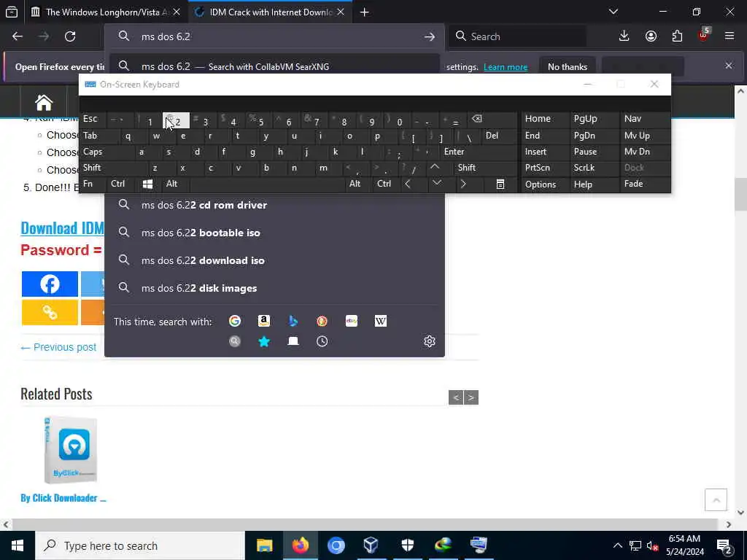Open File Explorer from the taskbar
This screenshot has width=747, height=560.
click(264, 545)
